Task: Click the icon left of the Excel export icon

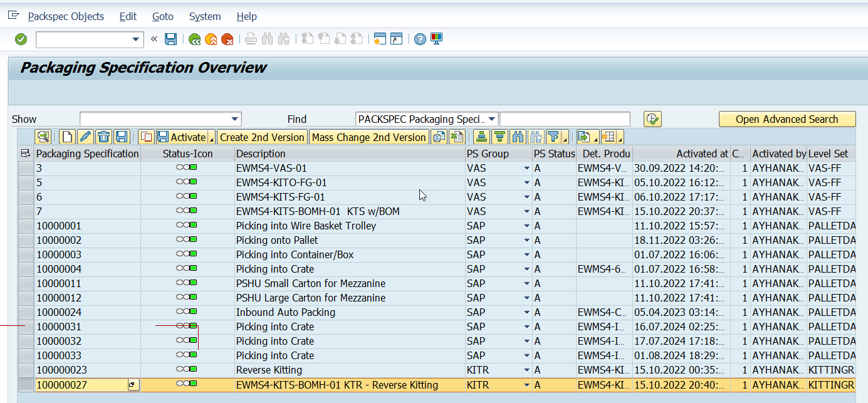Action: [439, 137]
